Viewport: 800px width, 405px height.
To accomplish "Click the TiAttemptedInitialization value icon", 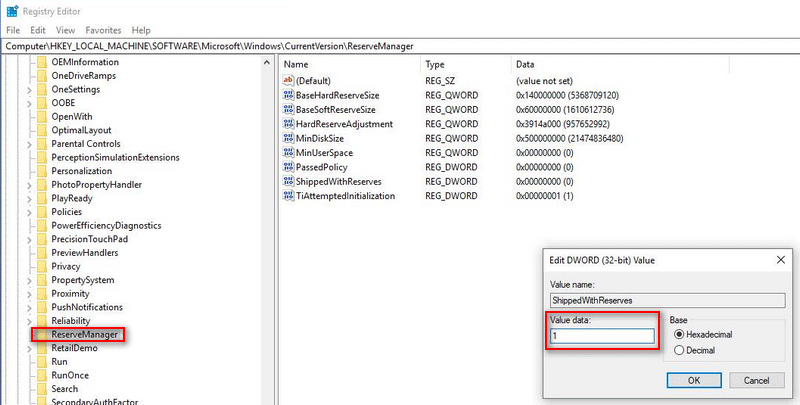I will [288, 195].
